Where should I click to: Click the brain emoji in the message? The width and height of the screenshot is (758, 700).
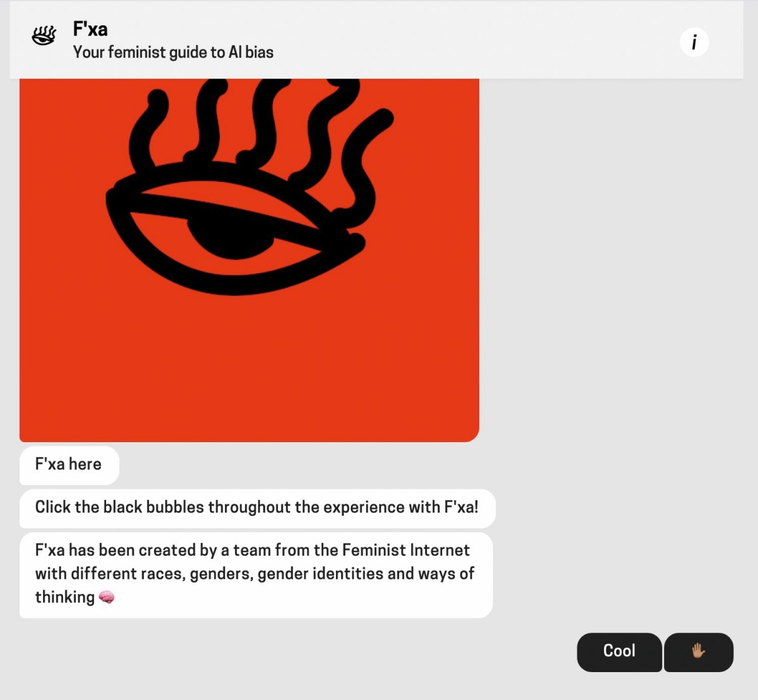click(x=107, y=597)
